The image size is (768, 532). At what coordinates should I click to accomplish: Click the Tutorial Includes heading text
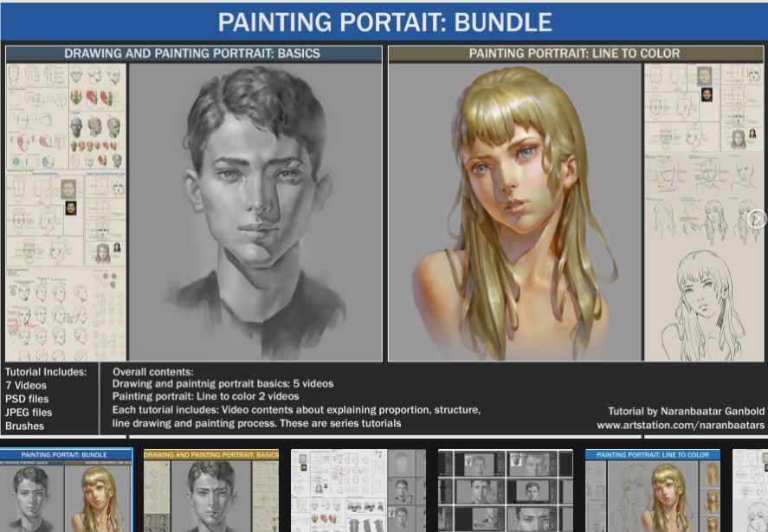pyautogui.click(x=46, y=372)
